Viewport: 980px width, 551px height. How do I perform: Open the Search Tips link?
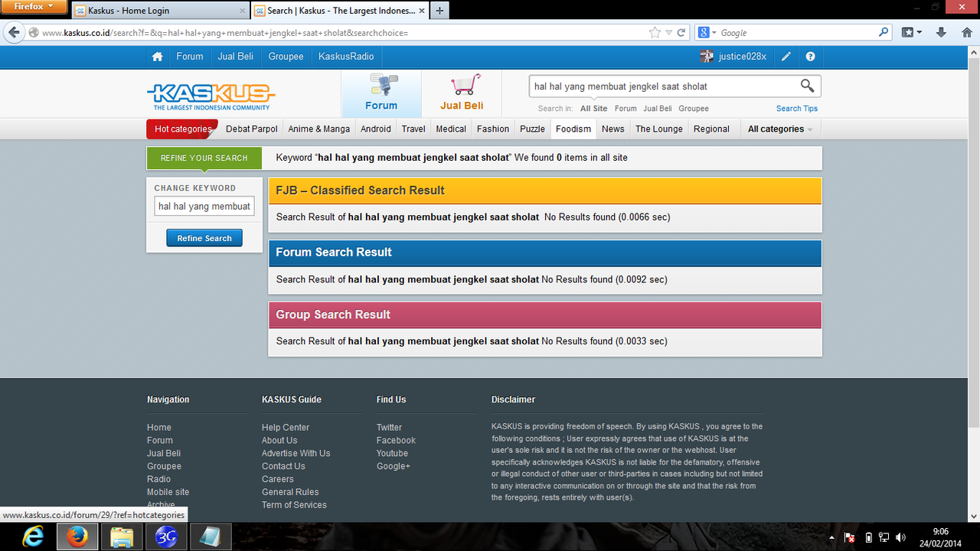[798, 109]
